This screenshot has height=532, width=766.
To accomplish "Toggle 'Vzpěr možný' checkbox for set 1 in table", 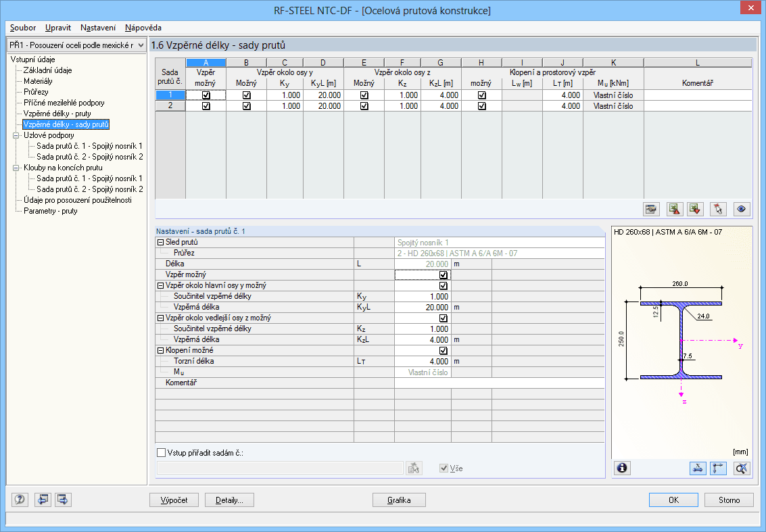I will [206, 95].
